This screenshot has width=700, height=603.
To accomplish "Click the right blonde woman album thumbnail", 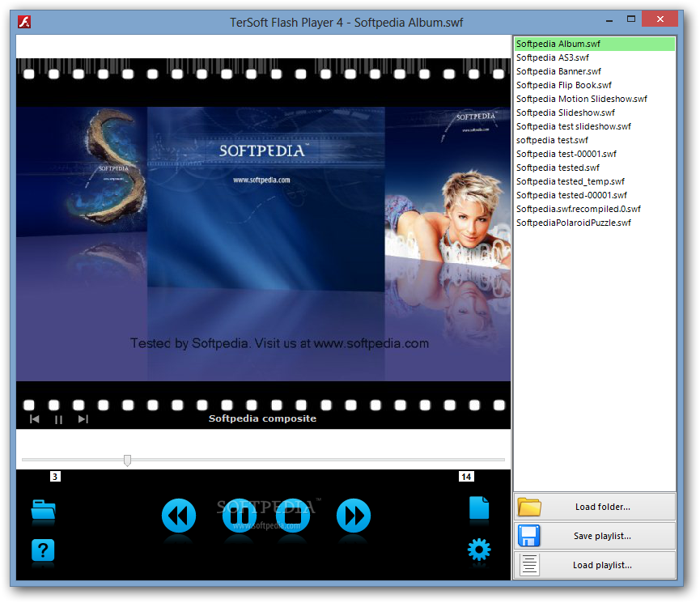I will pos(448,188).
